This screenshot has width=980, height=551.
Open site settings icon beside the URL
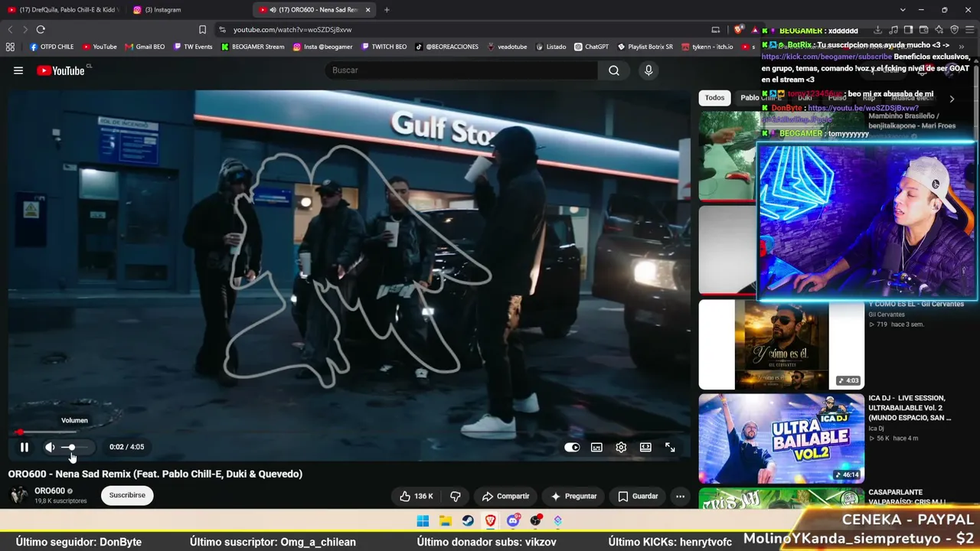[x=222, y=30]
